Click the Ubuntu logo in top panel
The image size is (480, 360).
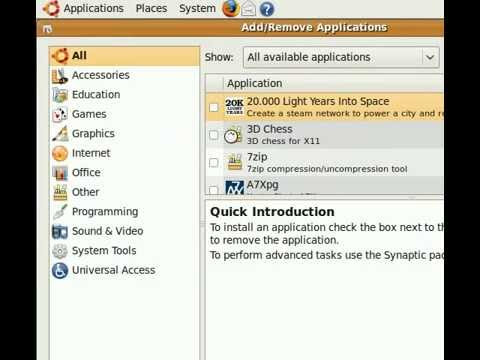pyautogui.click(x=51, y=8)
